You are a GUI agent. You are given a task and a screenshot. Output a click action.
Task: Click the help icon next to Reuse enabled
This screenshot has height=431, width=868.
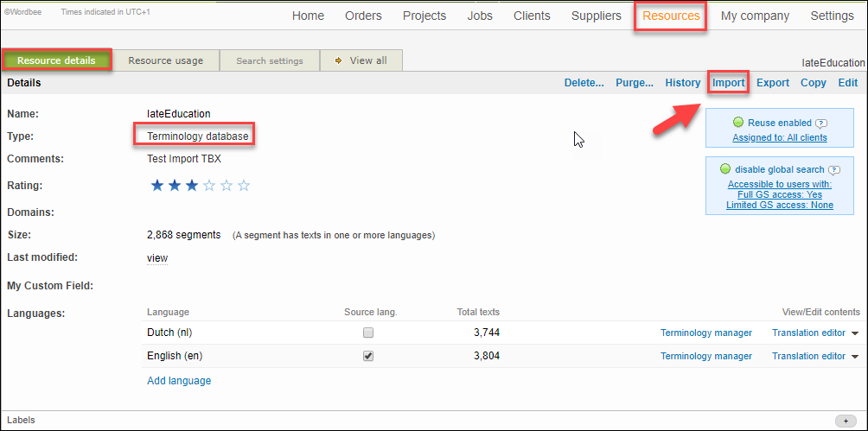821,124
